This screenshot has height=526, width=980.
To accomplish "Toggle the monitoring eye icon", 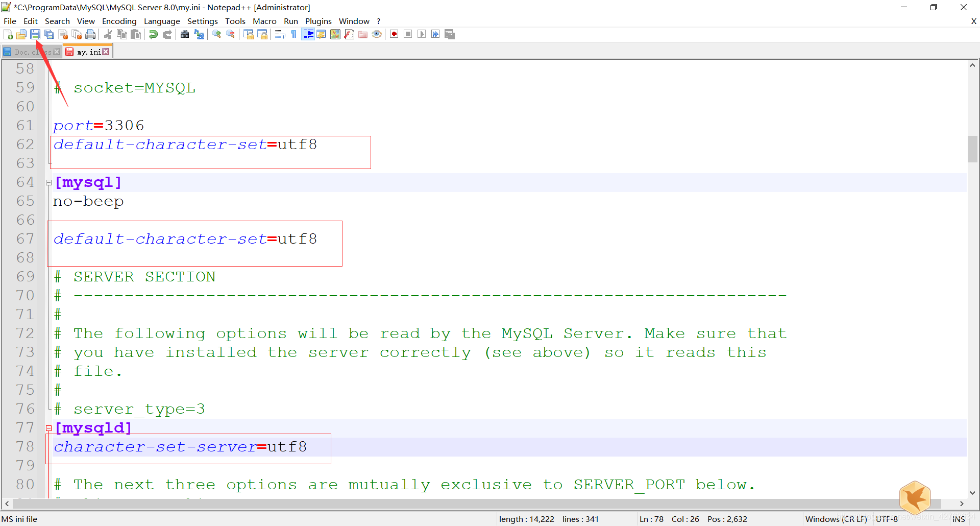I will [x=377, y=34].
